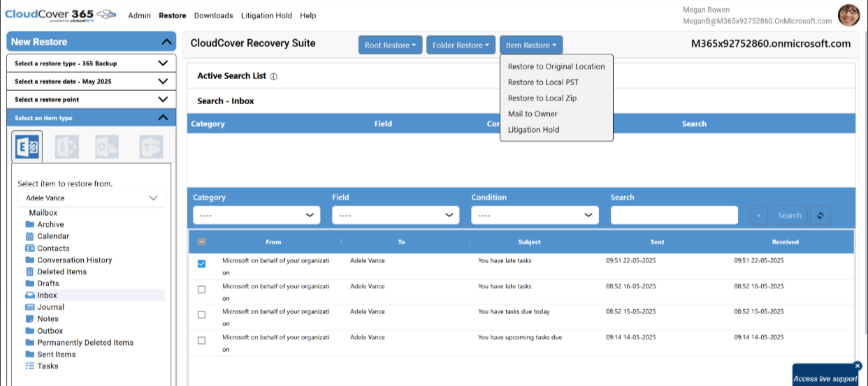This screenshot has width=868, height=386.
Task: Open Megan Bowen profile avatar
Action: [849, 15]
